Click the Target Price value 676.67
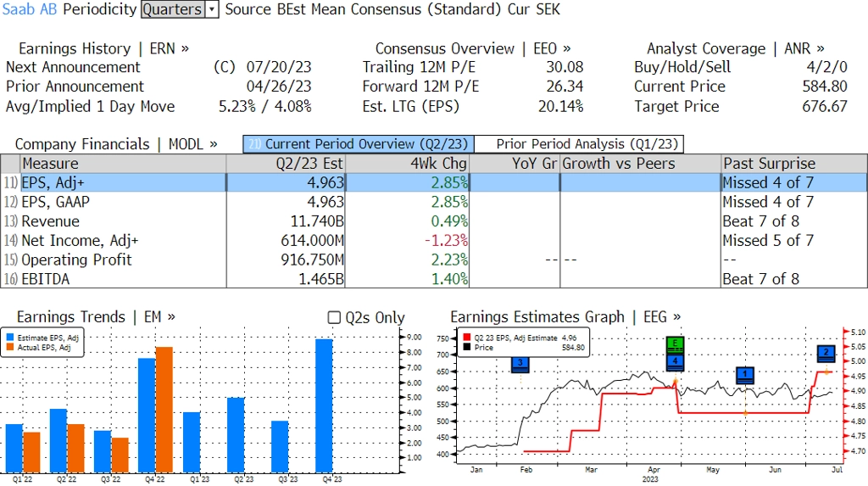The image size is (868, 486). 825,106
